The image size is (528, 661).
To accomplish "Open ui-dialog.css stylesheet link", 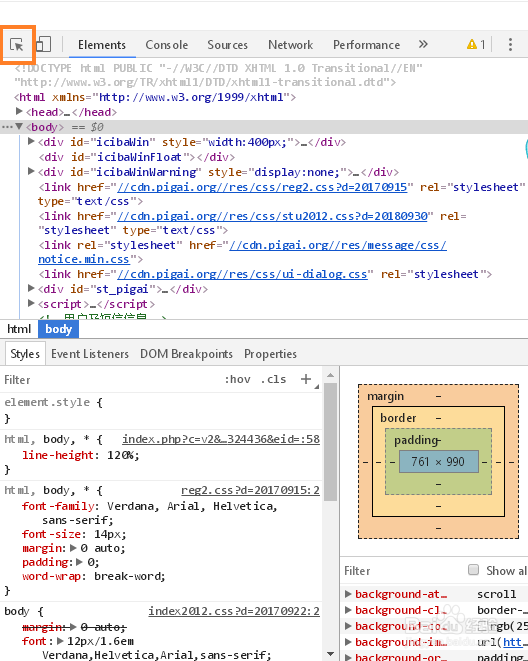I will [x=242, y=274].
